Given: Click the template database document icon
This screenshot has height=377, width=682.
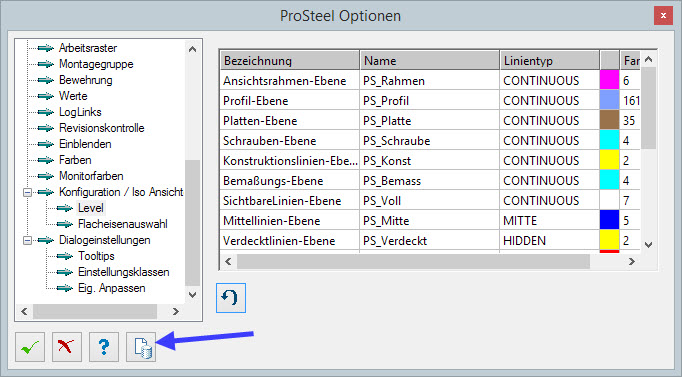Looking at the screenshot, I should (x=141, y=347).
